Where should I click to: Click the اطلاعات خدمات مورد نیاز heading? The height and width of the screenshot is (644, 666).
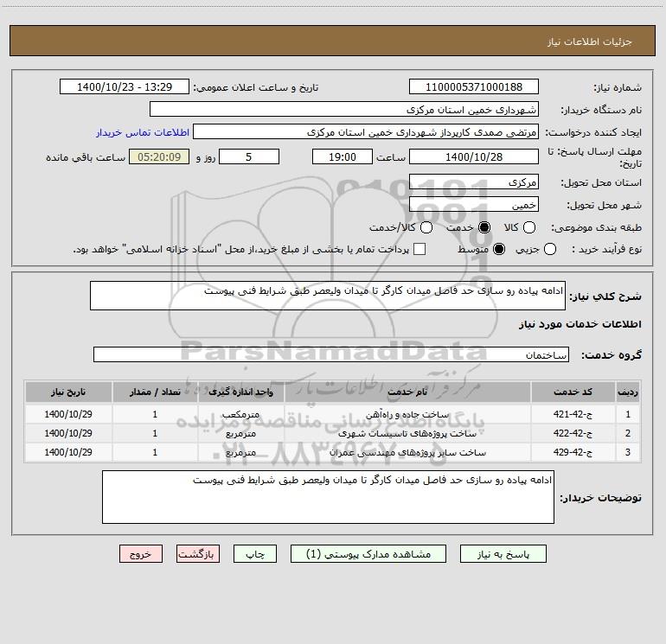580,324
